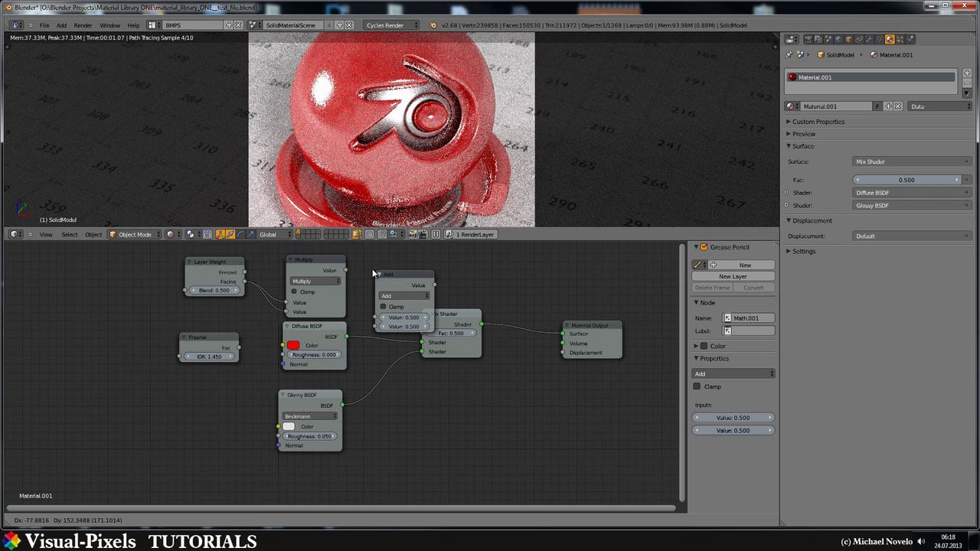Screen dimensions: 980x551
Task: Open the Diffuse BSDF shader dropdown
Action: click(x=912, y=193)
